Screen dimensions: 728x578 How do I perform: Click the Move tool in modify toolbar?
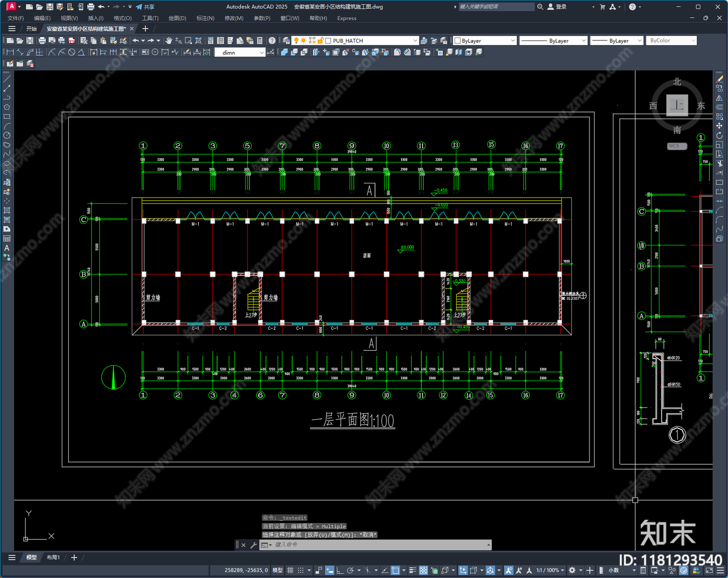click(719, 126)
